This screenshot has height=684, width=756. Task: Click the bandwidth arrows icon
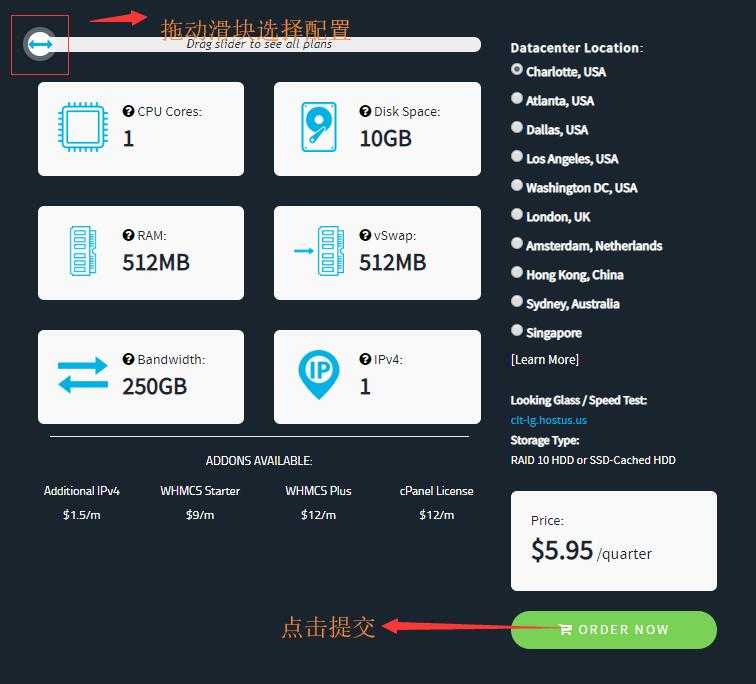83,375
